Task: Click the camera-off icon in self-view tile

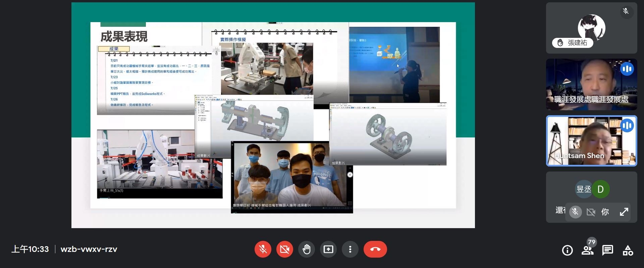Action: 591,212
